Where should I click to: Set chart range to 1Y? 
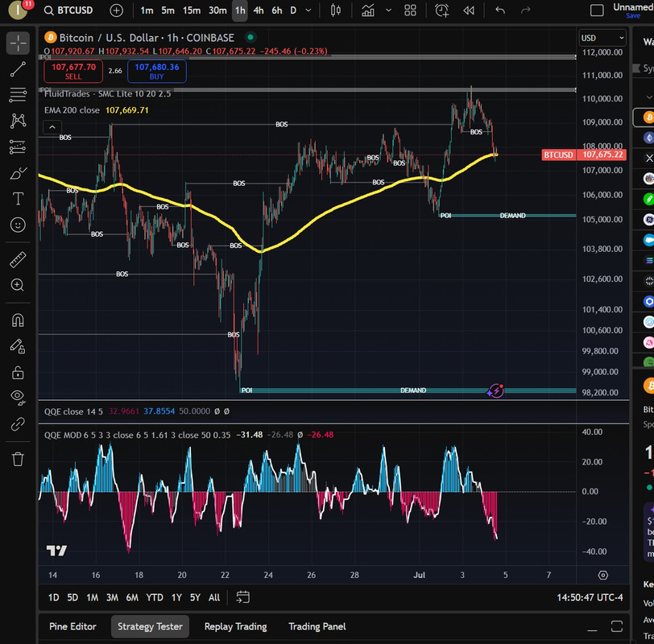tap(176, 597)
